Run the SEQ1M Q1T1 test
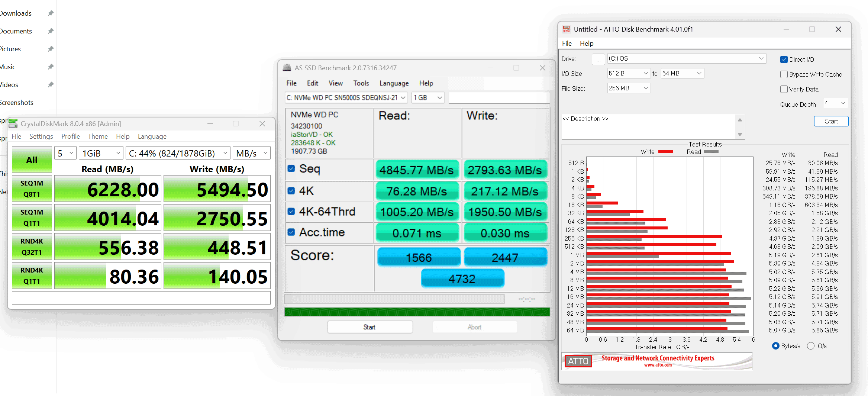Image resolution: width=868 pixels, height=396 pixels. click(x=32, y=218)
